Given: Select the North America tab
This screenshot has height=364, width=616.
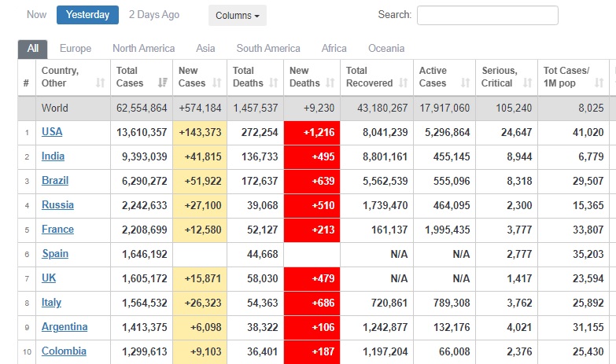Looking at the screenshot, I should 143,49.
